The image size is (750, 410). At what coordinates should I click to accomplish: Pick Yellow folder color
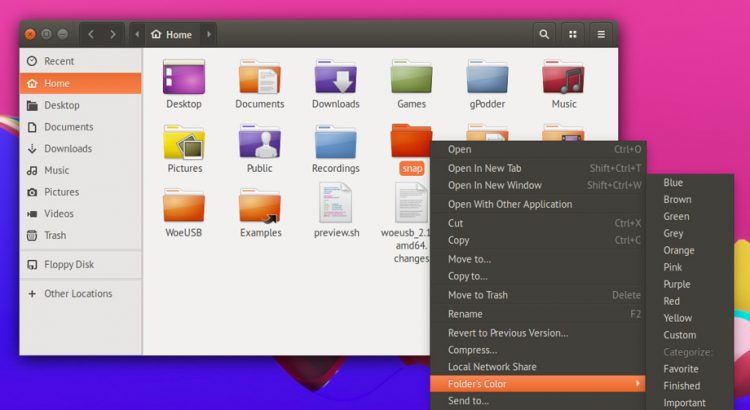691,318
